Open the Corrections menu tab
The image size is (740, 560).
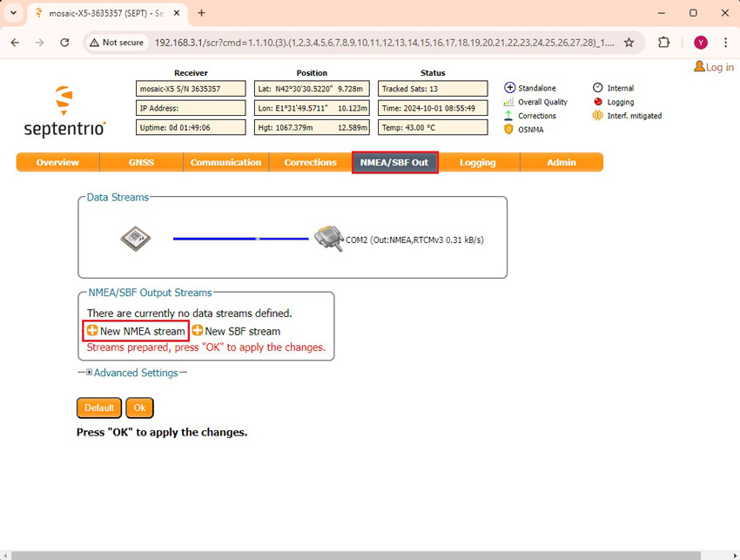click(310, 163)
